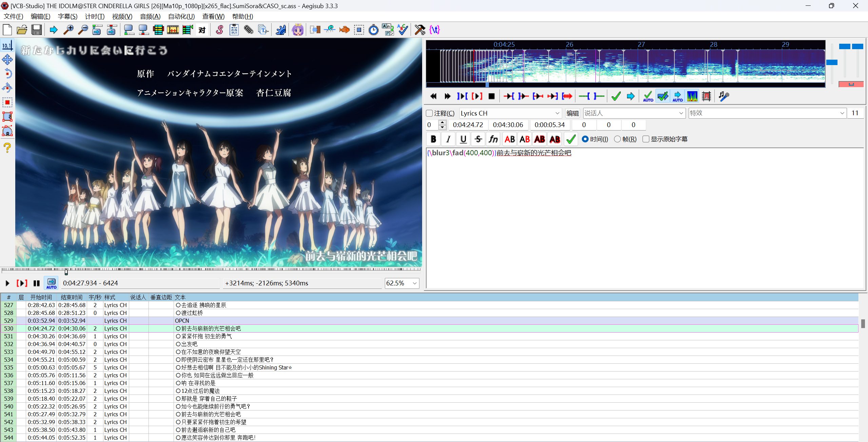
Task: Play video from the current position
Action: [7, 283]
